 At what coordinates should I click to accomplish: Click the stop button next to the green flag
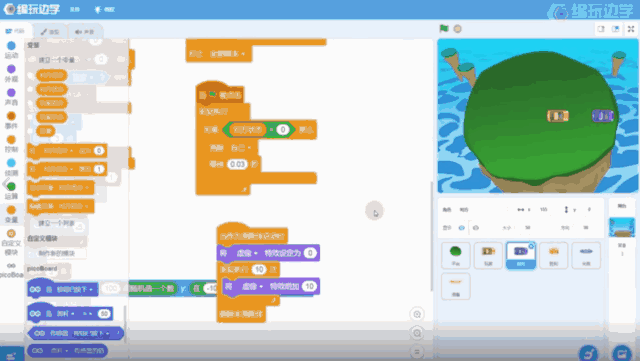[x=458, y=29]
